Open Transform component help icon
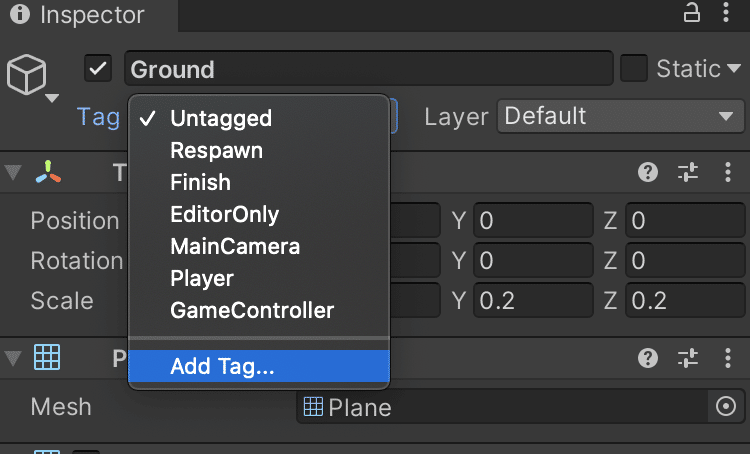This screenshot has width=750, height=454. (x=648, y=172)
